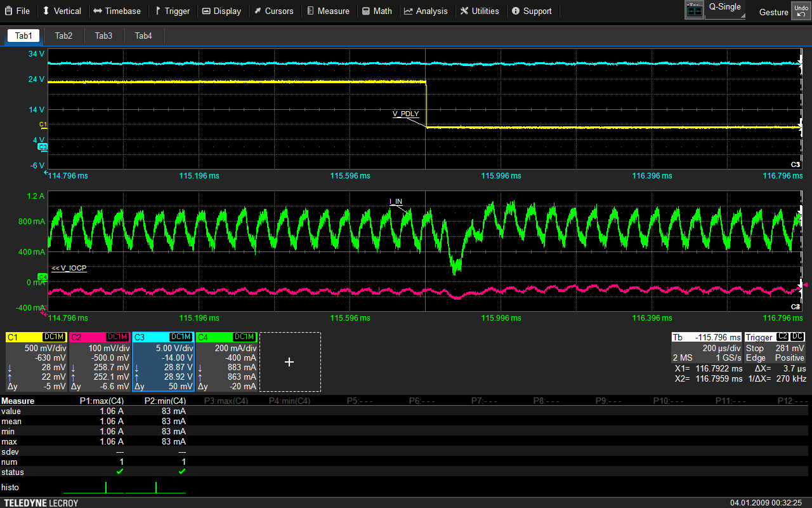Click the plus box to add a trace
Image resolution: width=812 pixels, height=508 pixels.
(289, 362)
